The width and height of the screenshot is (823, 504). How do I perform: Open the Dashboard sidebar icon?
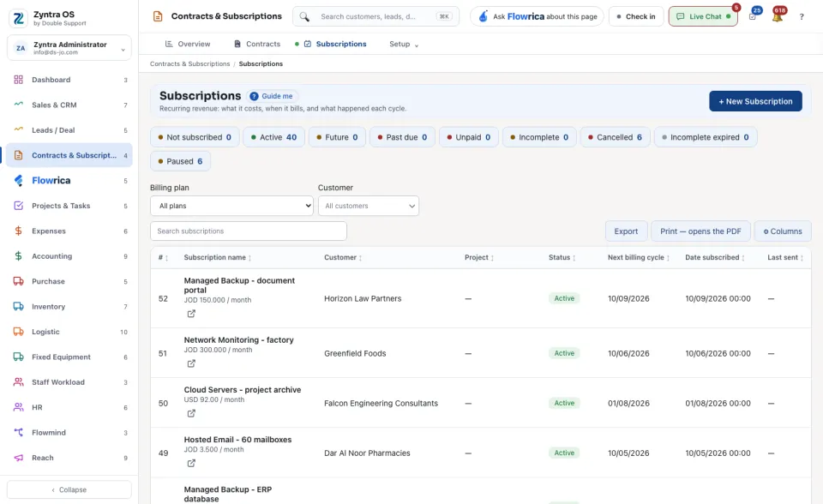point(18,80)
